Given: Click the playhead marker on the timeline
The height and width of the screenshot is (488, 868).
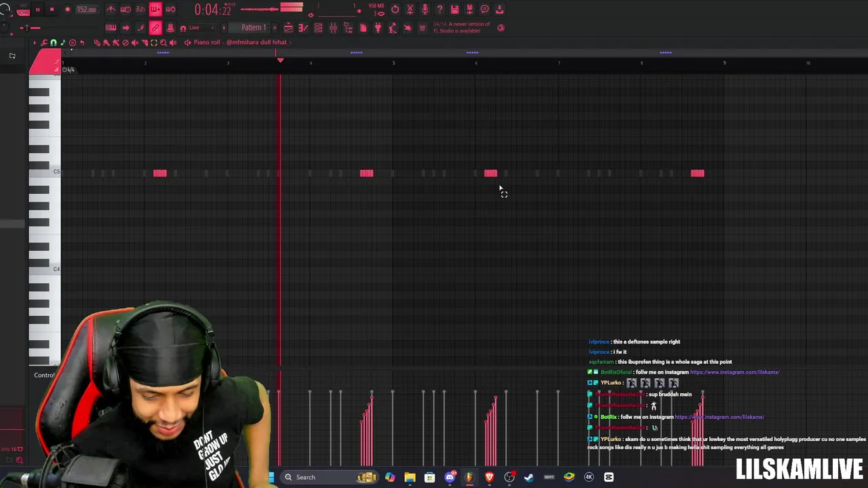Looking at the screenshot, I should tap(280, 61).
